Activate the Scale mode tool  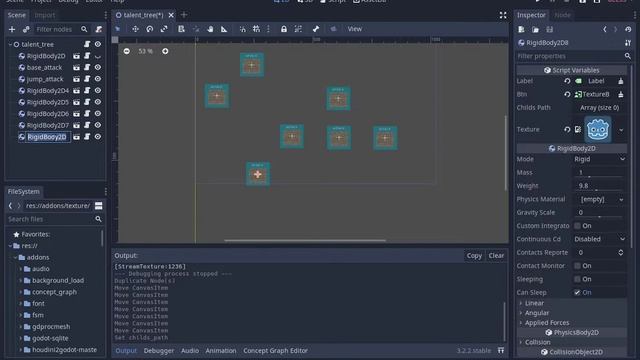[164, 29]
